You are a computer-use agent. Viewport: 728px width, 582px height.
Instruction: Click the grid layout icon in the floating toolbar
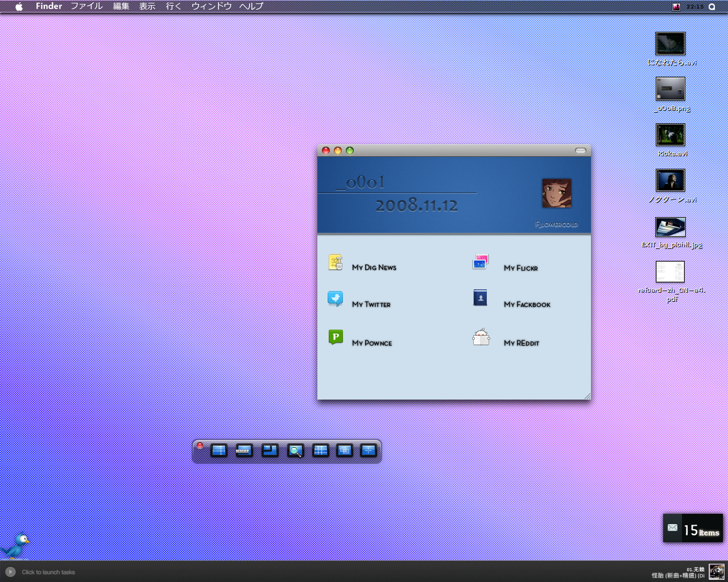point(321,451)
